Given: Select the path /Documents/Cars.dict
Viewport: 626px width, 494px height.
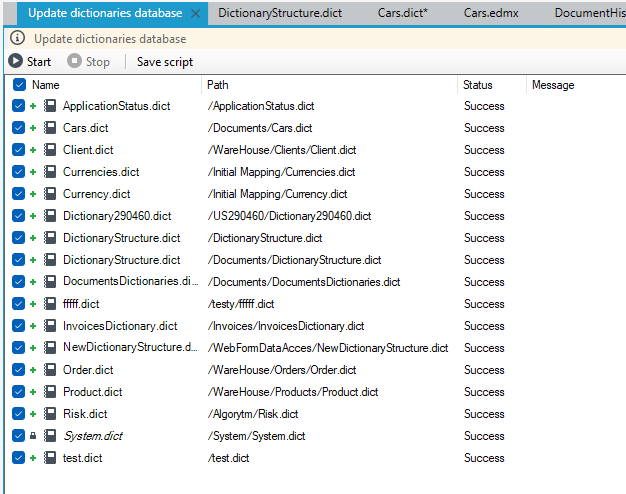Looking at the screenshot, I should (x=260, y=128).
